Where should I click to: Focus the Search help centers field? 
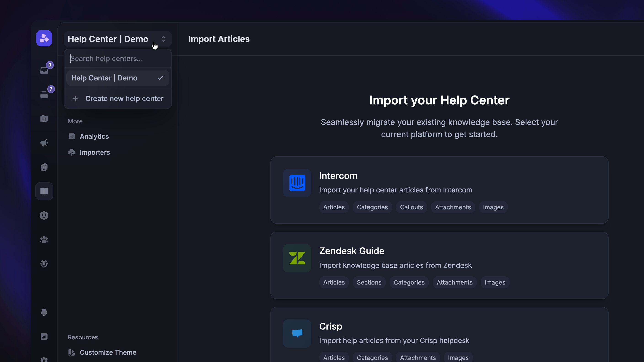coord(118,59)
